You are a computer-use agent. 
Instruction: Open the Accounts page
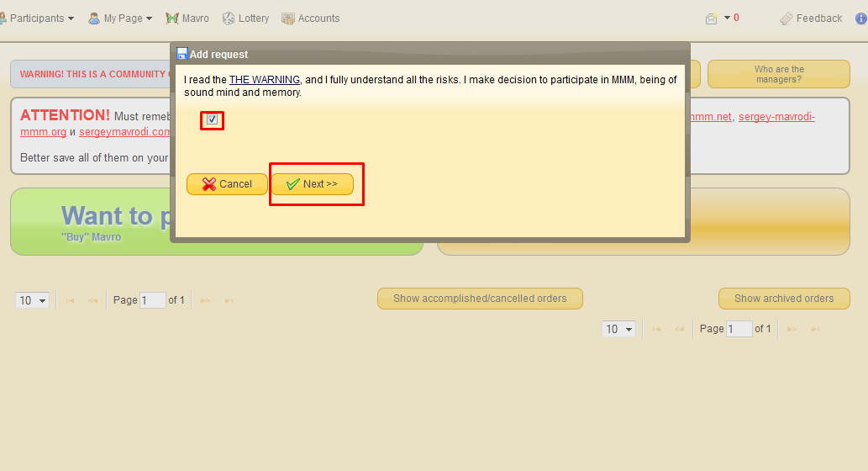(311, 19)
